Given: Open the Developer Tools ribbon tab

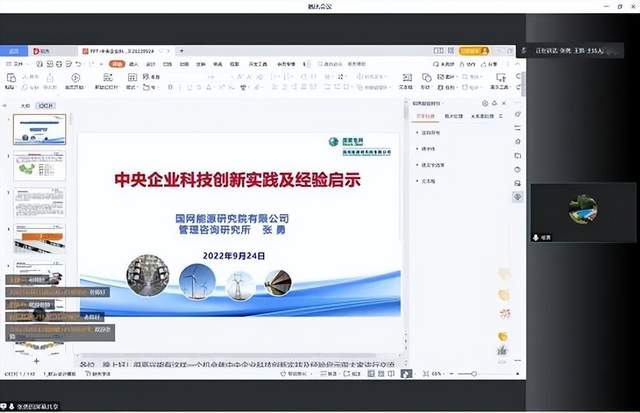Looking at the screenshot, I should [x=258, y=64].
